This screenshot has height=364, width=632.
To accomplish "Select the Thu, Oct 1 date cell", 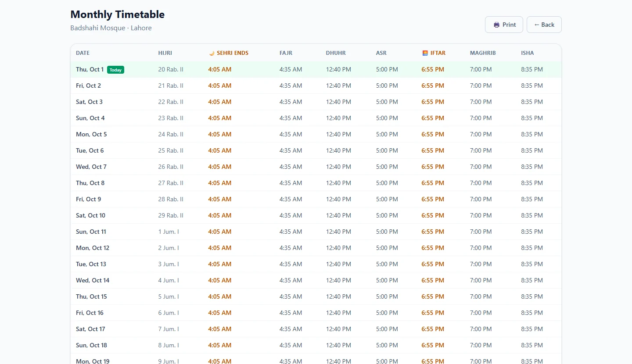I will tap(90, 69).
